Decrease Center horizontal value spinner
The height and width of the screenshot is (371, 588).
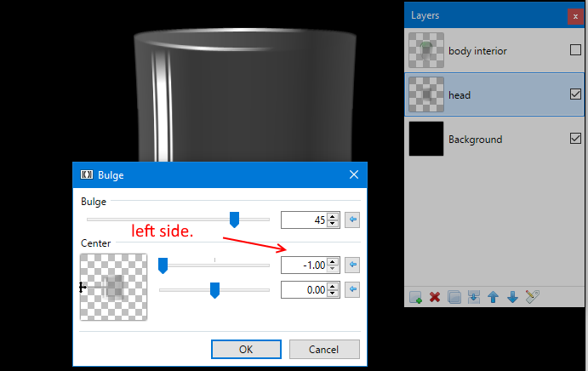point(333,268)
